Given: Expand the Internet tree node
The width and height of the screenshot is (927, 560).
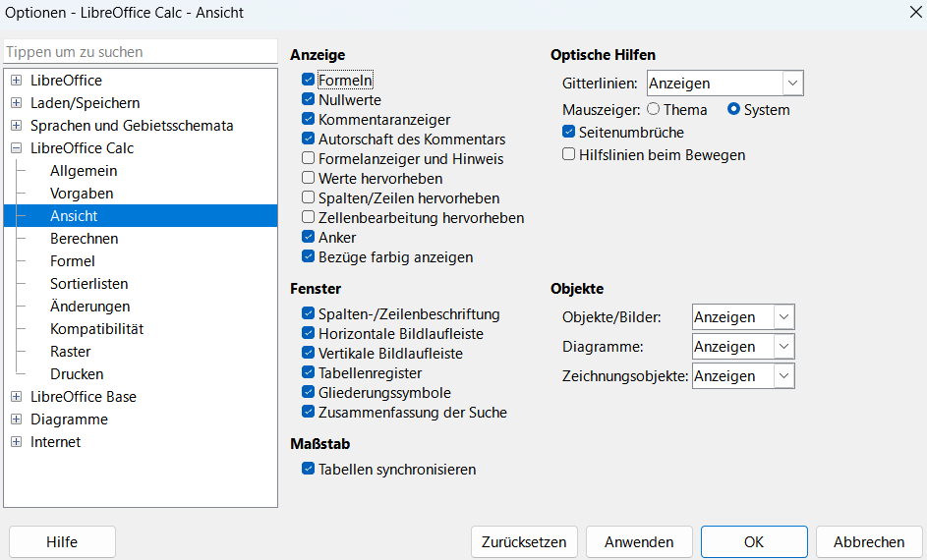Looking at the screenshot, I should [x=17, y=442].
